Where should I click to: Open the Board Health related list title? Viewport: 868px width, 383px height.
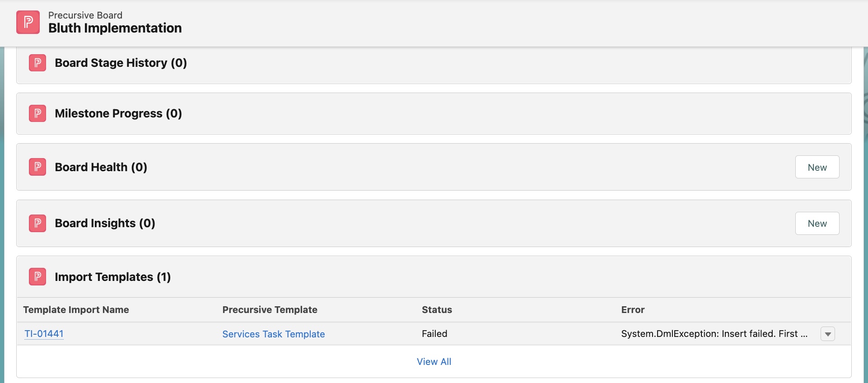101,167
